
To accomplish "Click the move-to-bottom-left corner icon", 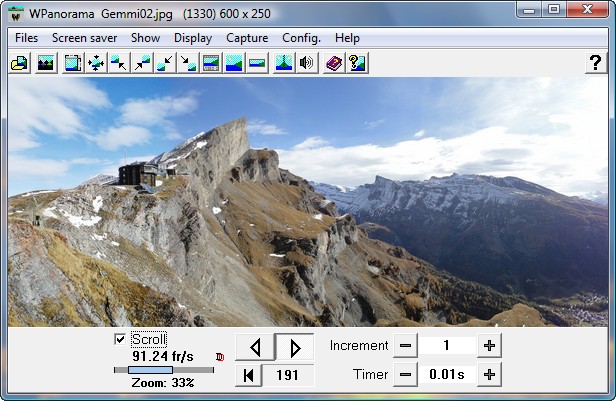I will coord(165,63).
